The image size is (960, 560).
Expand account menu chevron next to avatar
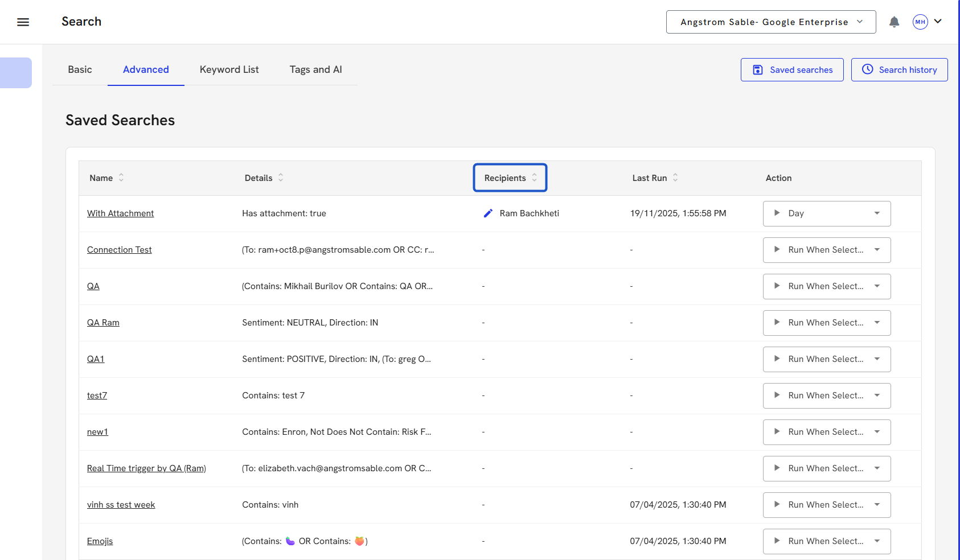[938, 22]
